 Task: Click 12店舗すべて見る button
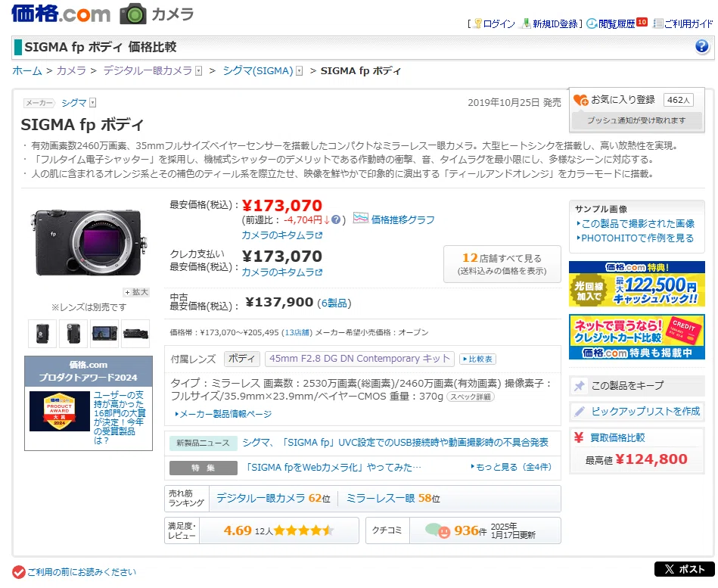click(x=502, y=264)
